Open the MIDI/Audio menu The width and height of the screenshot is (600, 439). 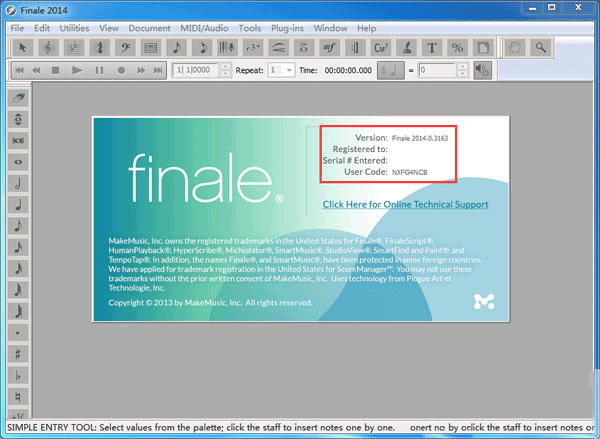pos(204,28)
